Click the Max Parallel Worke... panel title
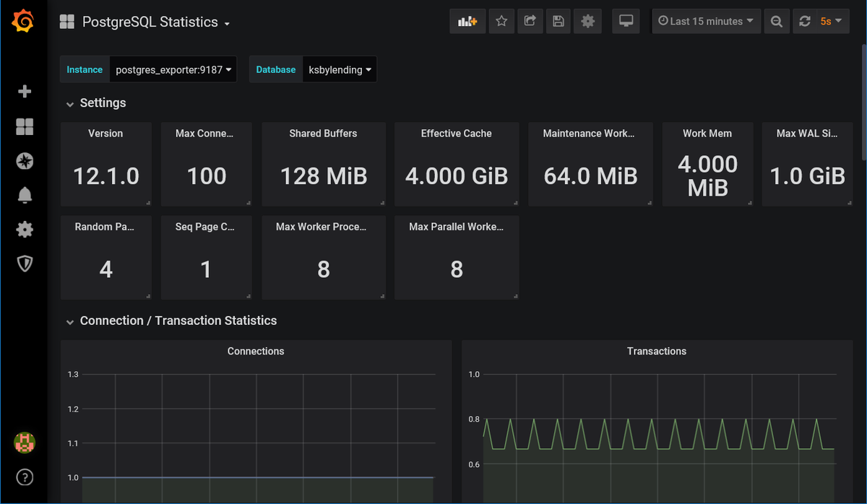Screen dimensions: 867x504 coord(457,227)
